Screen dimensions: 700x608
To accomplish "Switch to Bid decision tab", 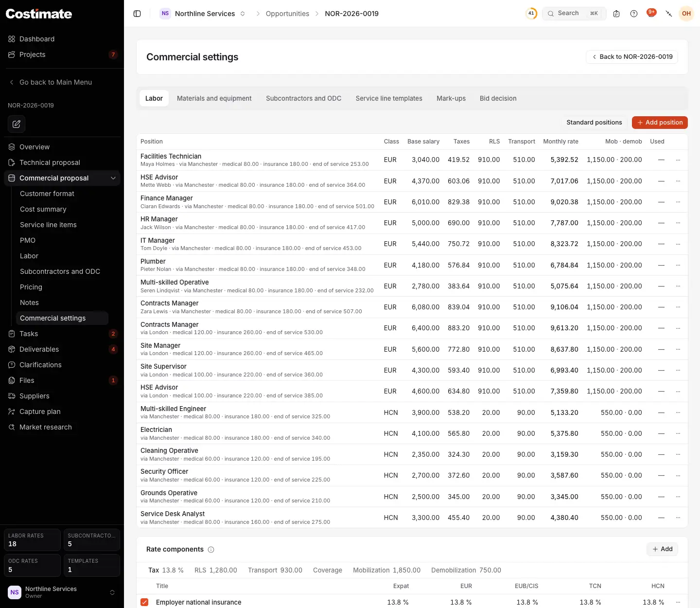I will [498, 98].
